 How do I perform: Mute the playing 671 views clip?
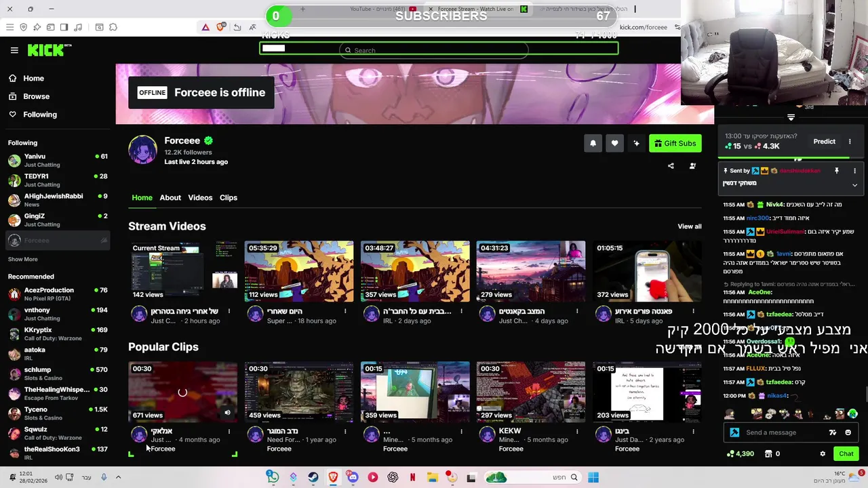point(227,412)
